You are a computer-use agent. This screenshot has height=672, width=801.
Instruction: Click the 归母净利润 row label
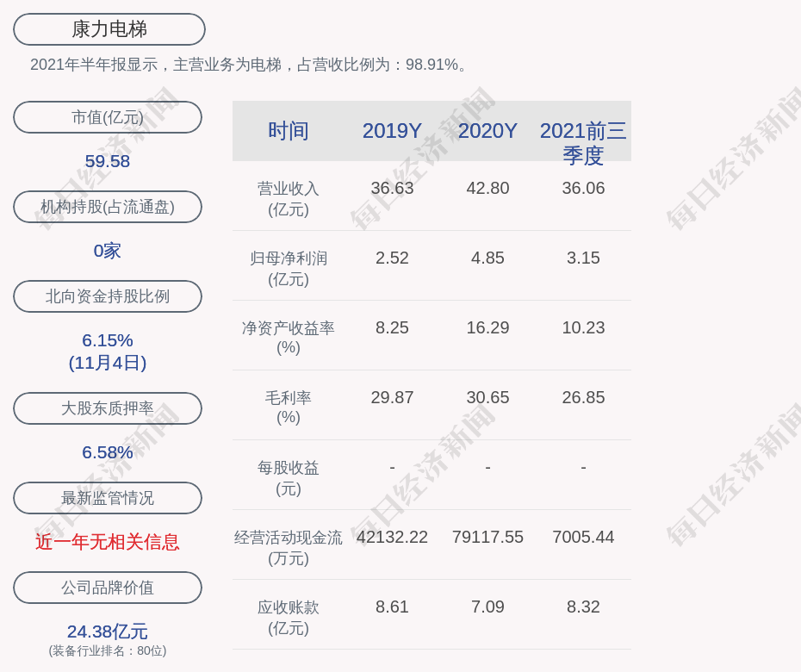pos(289,268)
